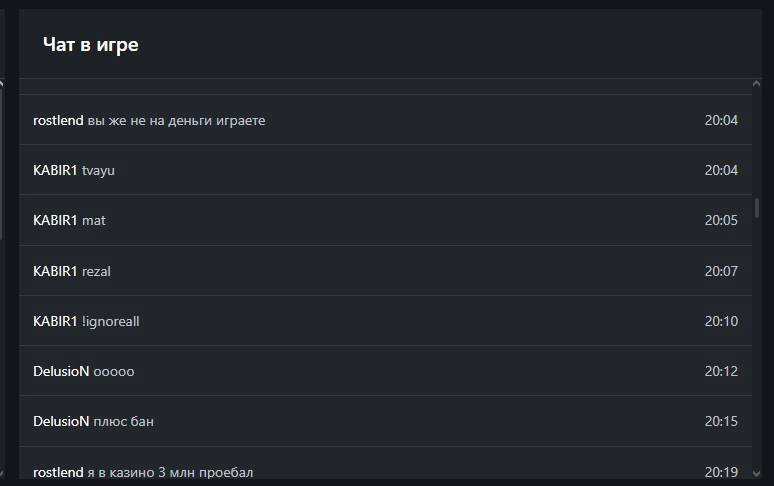The height and width of the screenshot is (486, 774).
Task: Click KABIR1 username next to tvayu
Action: [x=55, y=170]
